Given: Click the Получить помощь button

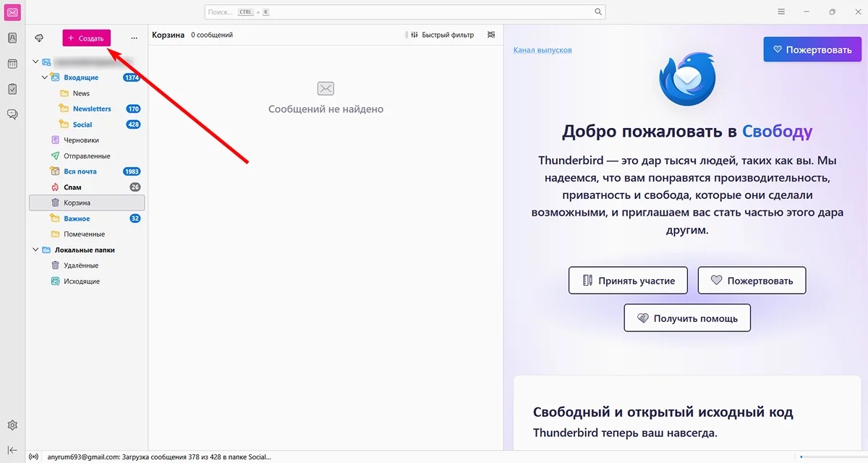Looking at the screenshot, I should 687,318.
